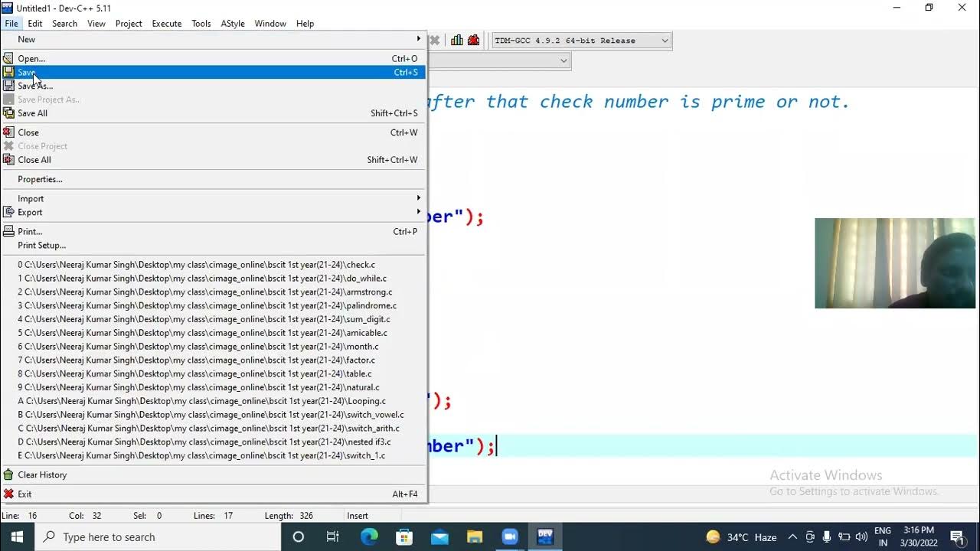Image resolution: width=980 pixels, height=551 pixels.
Task: Open Microsoft Edge from taskbar
Action: 369,537
